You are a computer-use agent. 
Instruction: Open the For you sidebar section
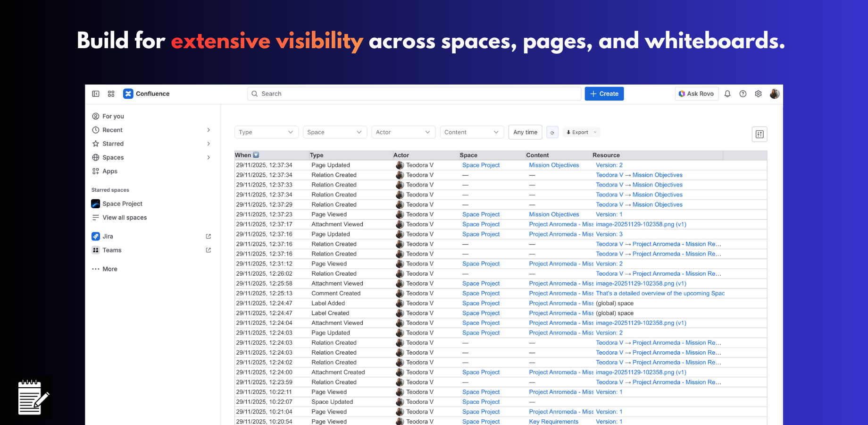click(113, 116)
